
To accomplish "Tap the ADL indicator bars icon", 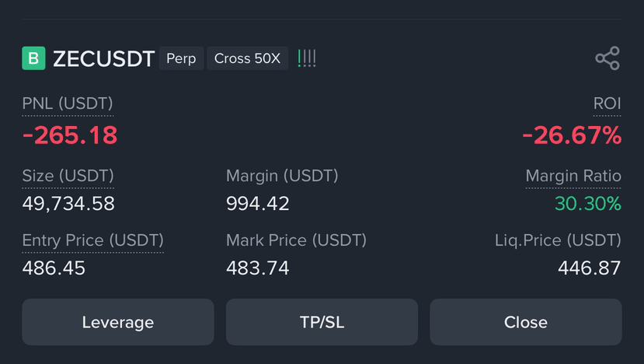I will pos(307,58).
